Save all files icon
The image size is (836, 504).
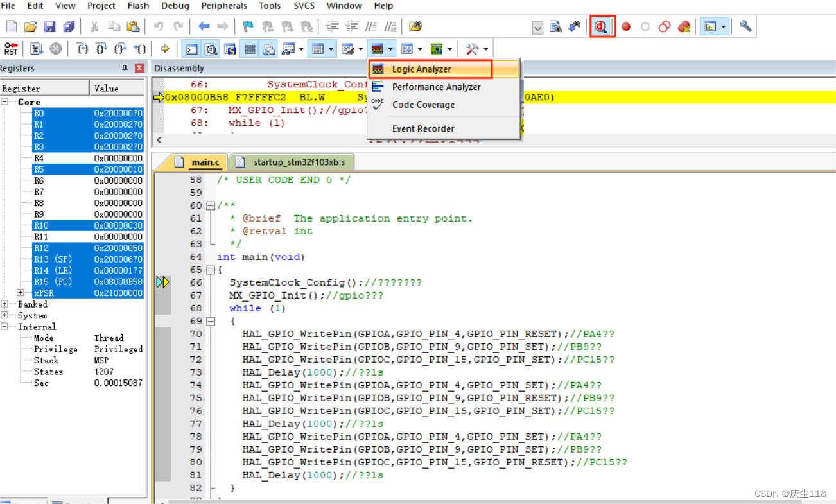click(68, 26)
